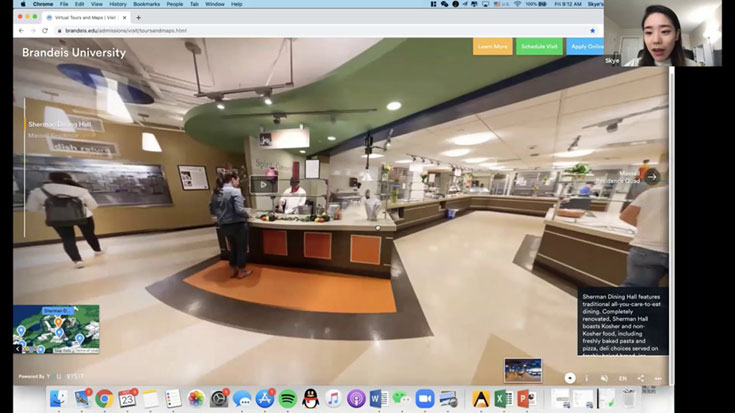Open Finder from the dock
The width and height of the screenshot is (735, 413).
pyautogui.click(x=59, y=399)
